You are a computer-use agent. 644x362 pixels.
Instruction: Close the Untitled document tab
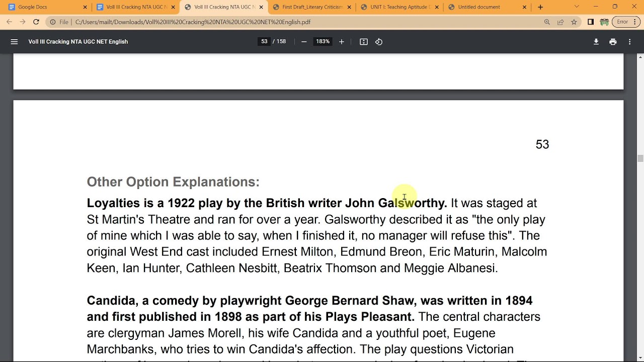525,7
